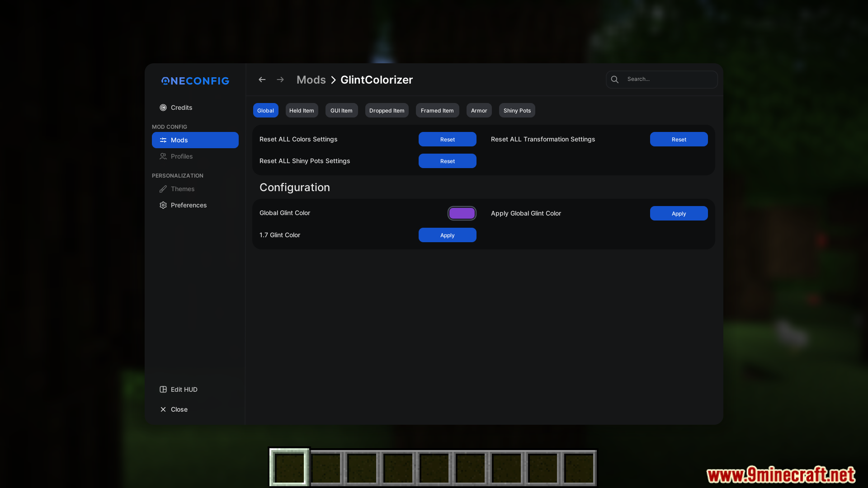868x488 pixels.
Task: Select the Global tab
Action: pos(266,110)
